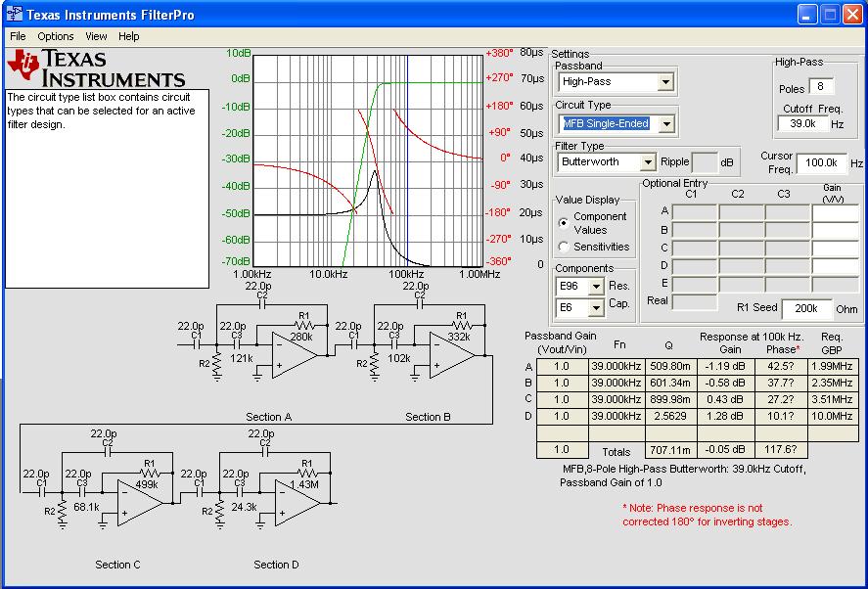868x589 pixels.
Task: Click the R2 value 24.3k in Section D
Action: (244, 507)
